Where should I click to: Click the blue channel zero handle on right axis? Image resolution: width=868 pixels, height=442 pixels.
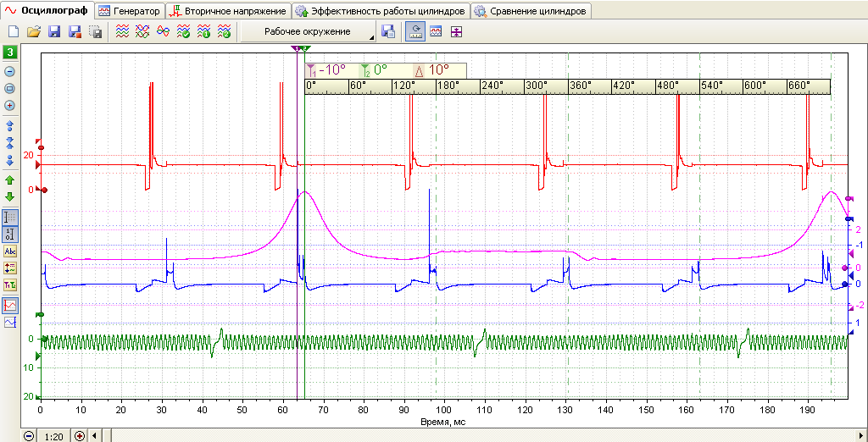coord(845,285)
